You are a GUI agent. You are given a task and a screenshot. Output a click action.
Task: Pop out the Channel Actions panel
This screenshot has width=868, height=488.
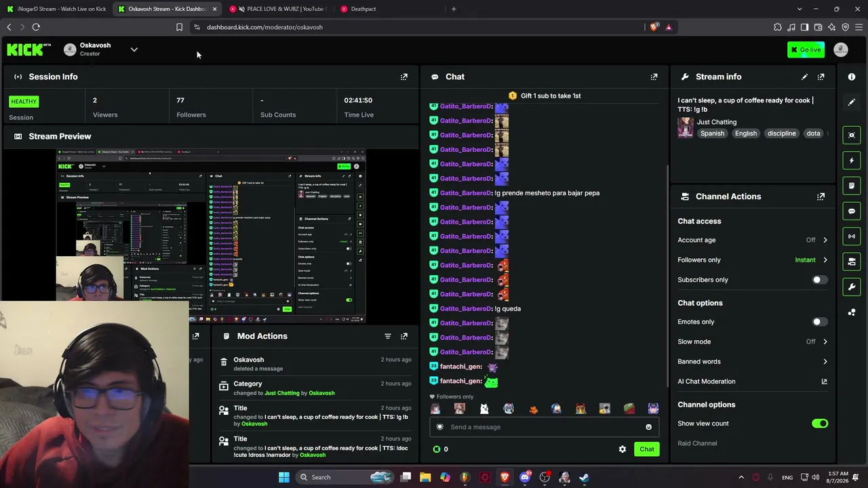pyautogui.click(x=821, y=197)
